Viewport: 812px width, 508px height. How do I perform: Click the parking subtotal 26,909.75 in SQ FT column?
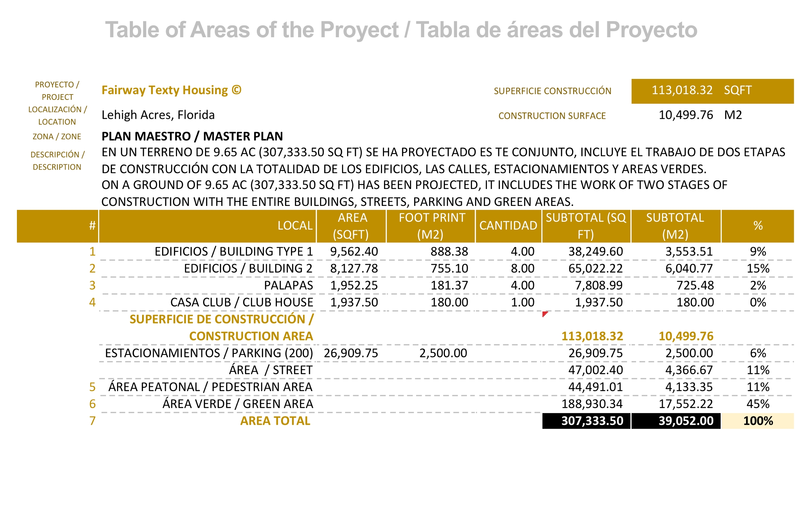[595, 353]
